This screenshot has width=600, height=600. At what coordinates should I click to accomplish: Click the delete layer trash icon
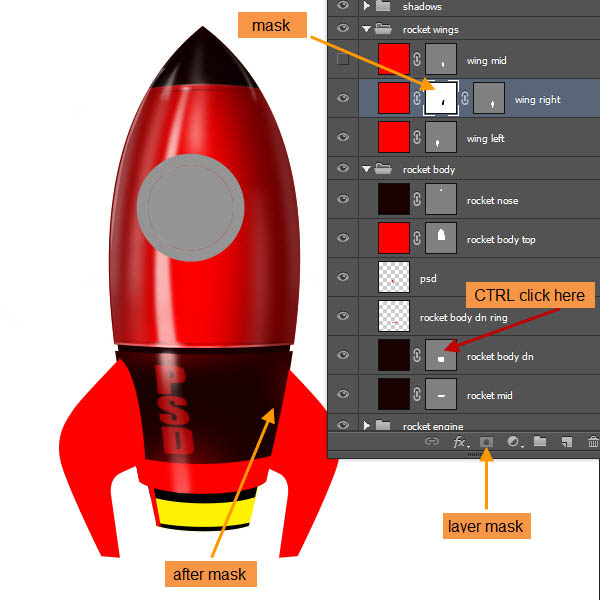(x=592, y=441)
